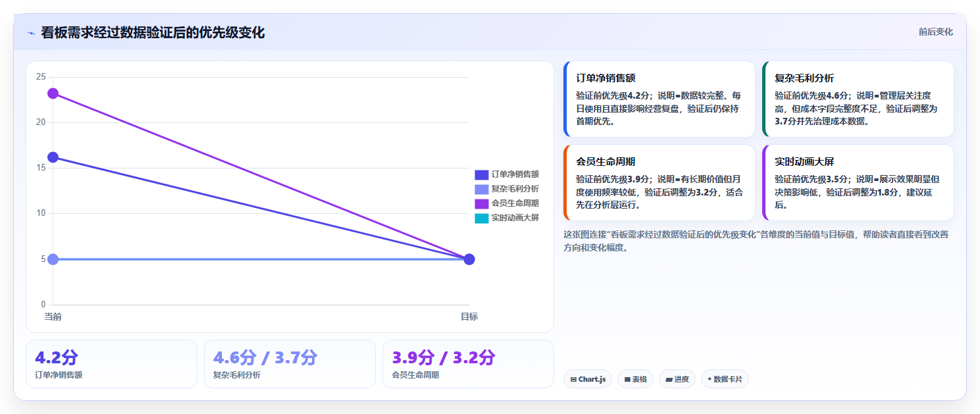Viewport: 980px width, 414px height.
Task: Click the 数据卡片 tag chip
Action: [725, 379]
